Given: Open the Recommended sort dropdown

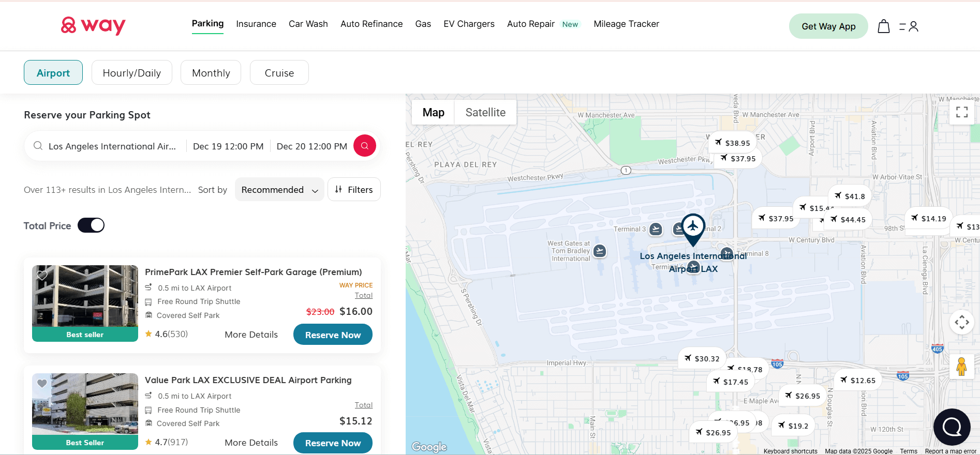Looking at the screenshot, I should (x=279, y=189).
